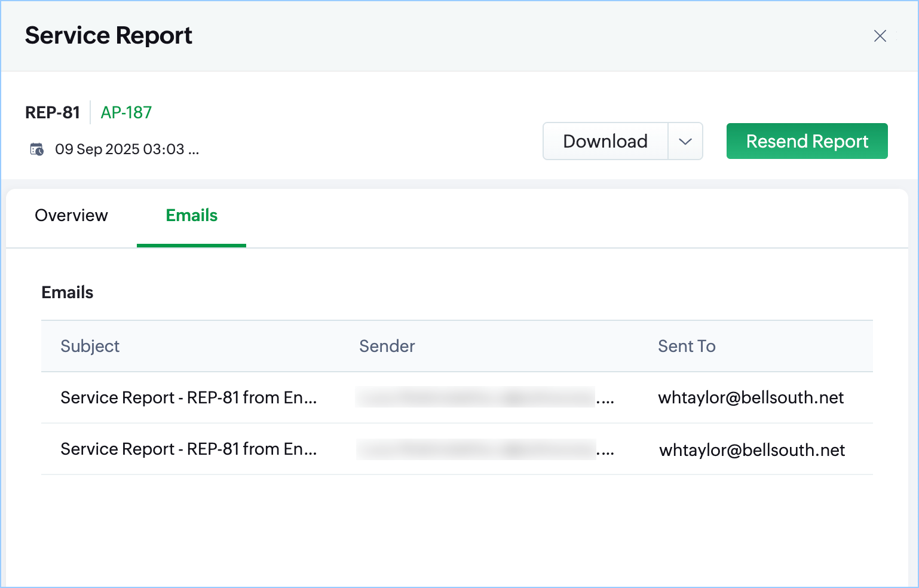Open the AP-187 appointment link
The height and width of the screenshot is (588, 919).
126,112
